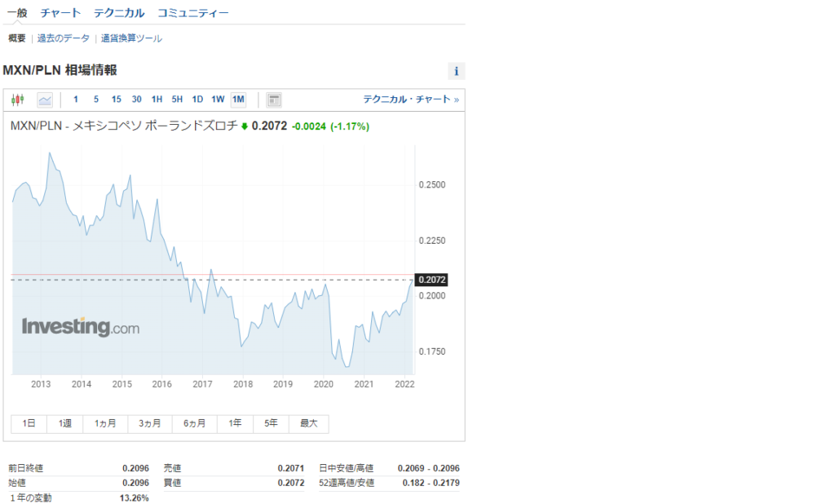Go to the コミュニティー tab
Screen dimensions: 835x504
[193, 13]
